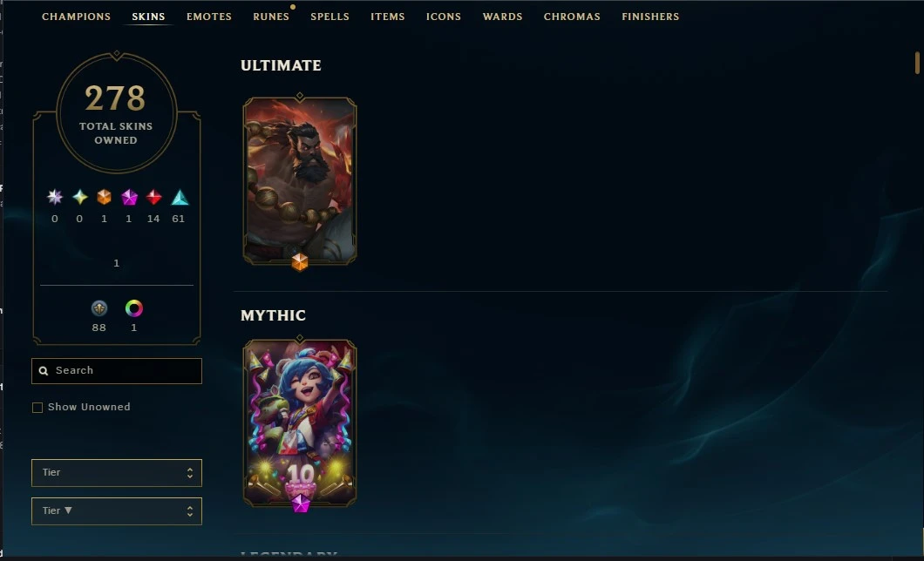Click the vertical scrollbar thumb
The image size is (924, 561).
point(917,63)
